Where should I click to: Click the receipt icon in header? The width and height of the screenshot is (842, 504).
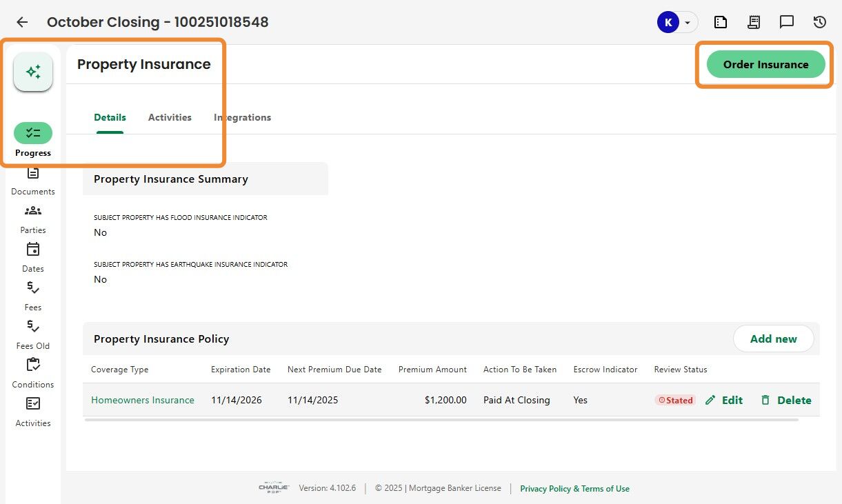click(754, 22)
